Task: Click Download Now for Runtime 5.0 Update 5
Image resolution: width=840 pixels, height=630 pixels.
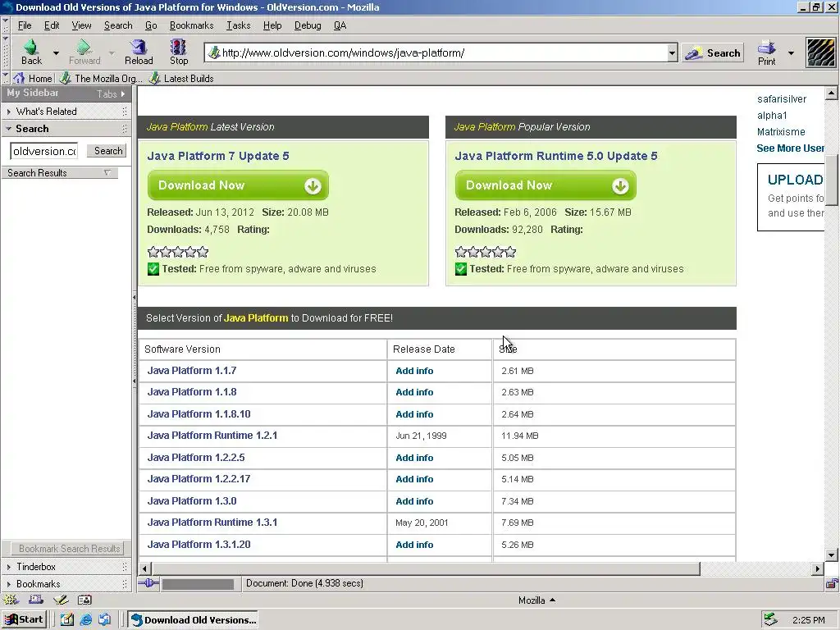Action: [x=546, y=185]
